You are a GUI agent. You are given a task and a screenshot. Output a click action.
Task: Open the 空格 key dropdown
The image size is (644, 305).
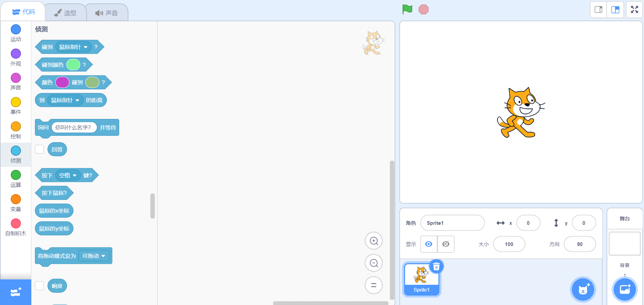coord(68,175)
